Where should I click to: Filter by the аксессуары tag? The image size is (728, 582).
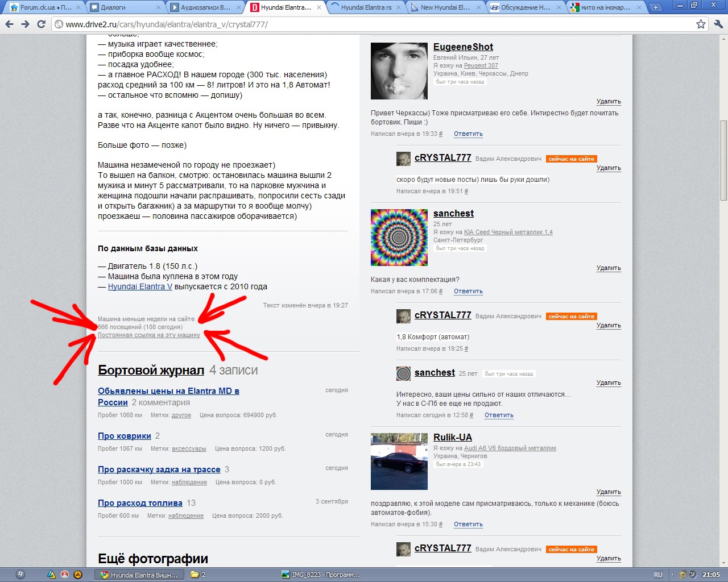click(189, 449)
